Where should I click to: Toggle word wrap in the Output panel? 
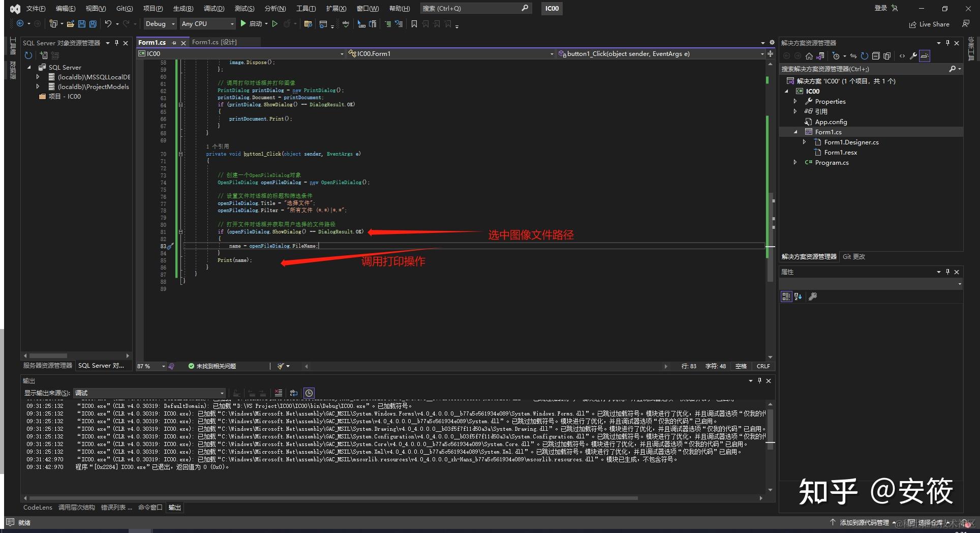[293, 393]
